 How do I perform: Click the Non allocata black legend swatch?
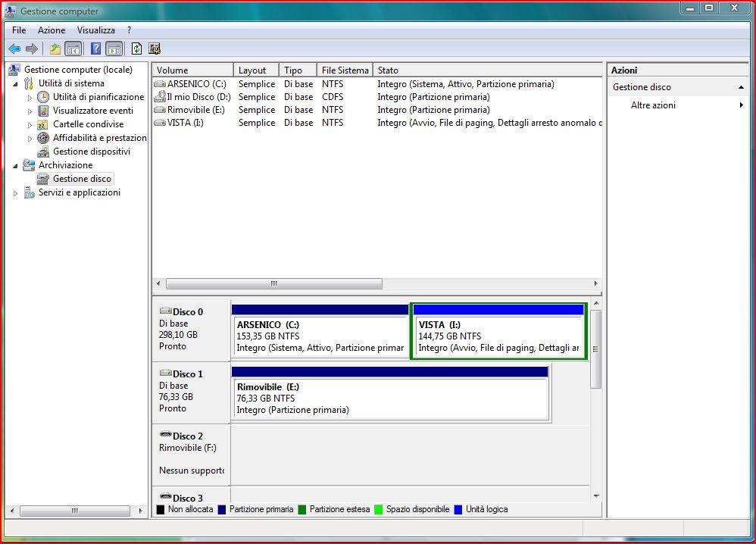pos(161,509)
